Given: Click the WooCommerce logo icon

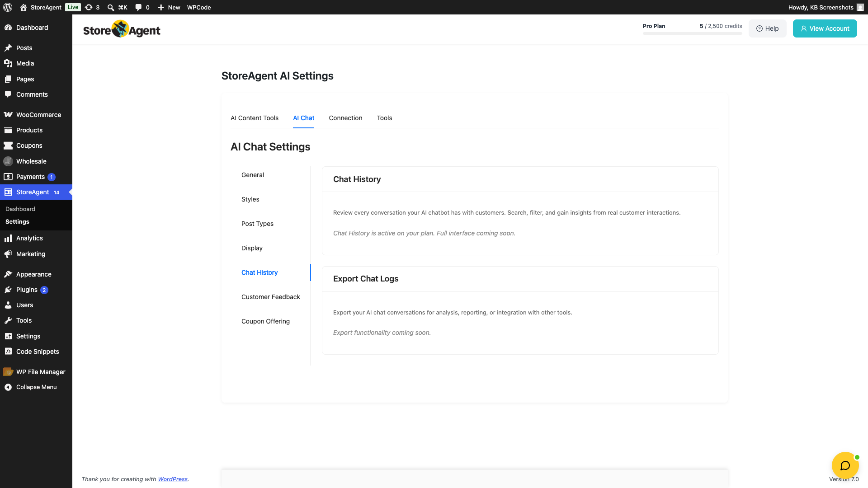Looking at the screenshot, I should tap(8, 115).
